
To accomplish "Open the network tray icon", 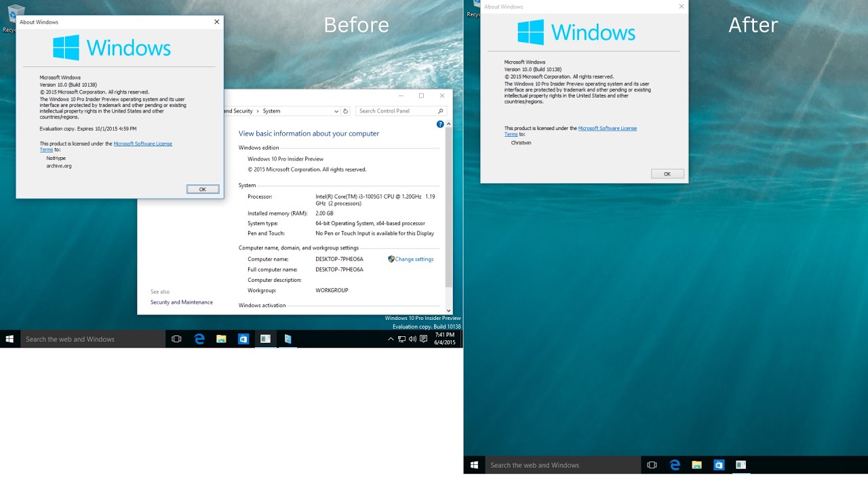I will pos(401,339).
